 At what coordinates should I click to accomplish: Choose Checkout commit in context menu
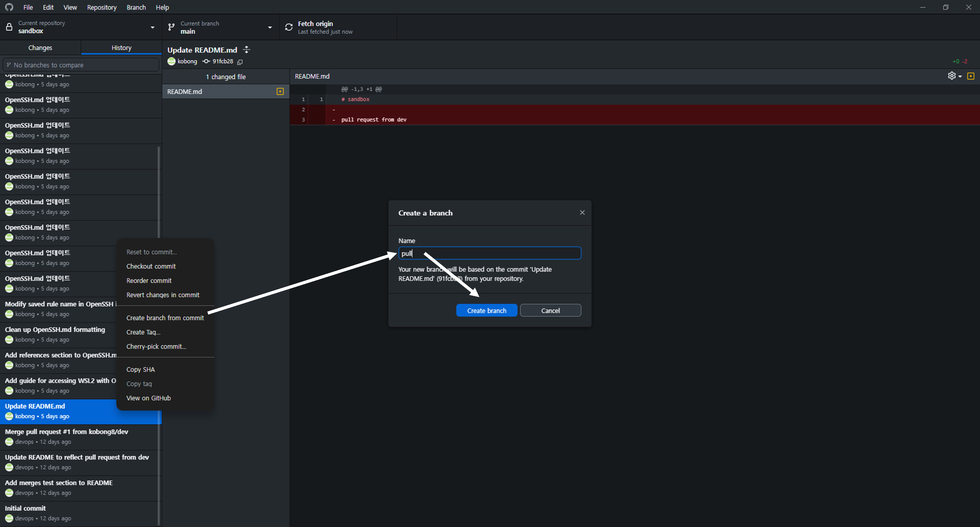151,266
